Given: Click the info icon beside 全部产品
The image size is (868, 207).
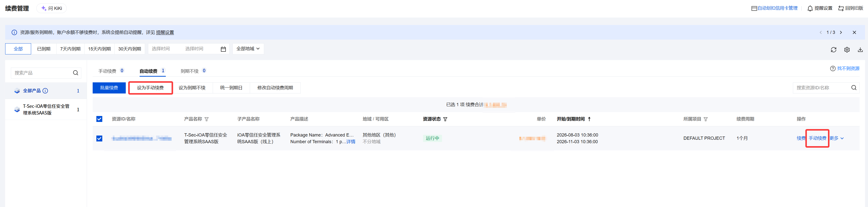Looking at the screenshot, I should (45, 91).
